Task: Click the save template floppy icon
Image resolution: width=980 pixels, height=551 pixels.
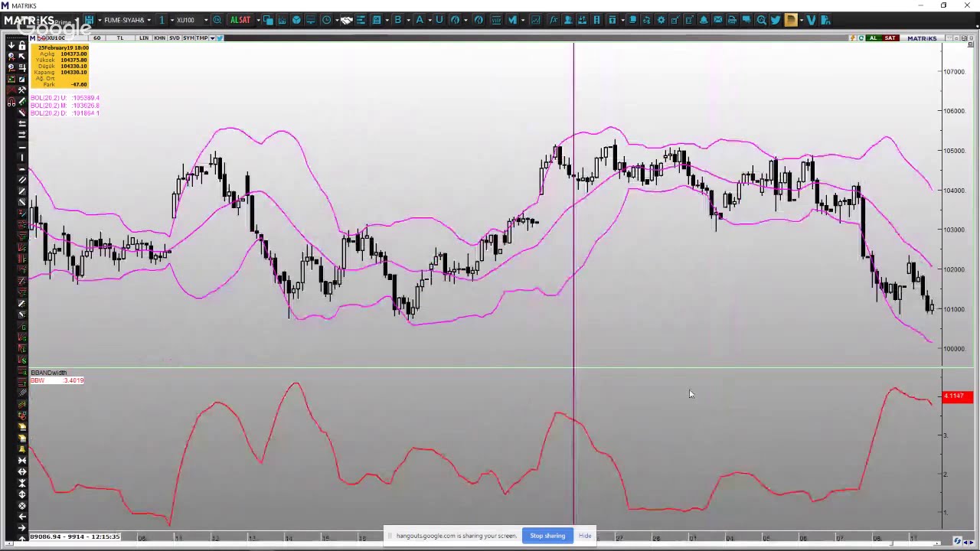Action: [x=90, y=20]
